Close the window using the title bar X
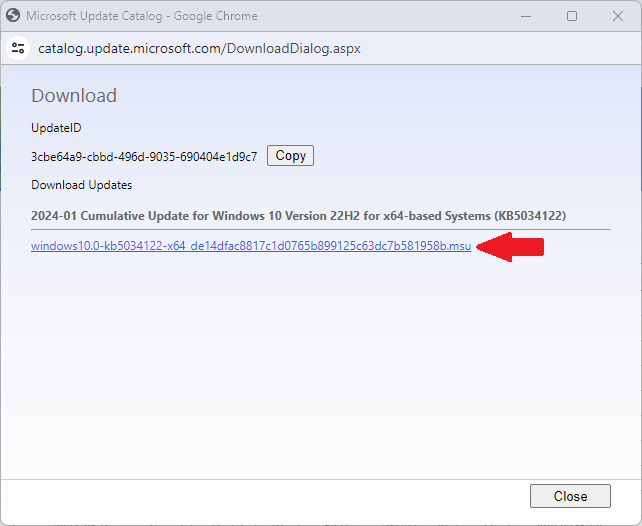 tap(617, 16)
